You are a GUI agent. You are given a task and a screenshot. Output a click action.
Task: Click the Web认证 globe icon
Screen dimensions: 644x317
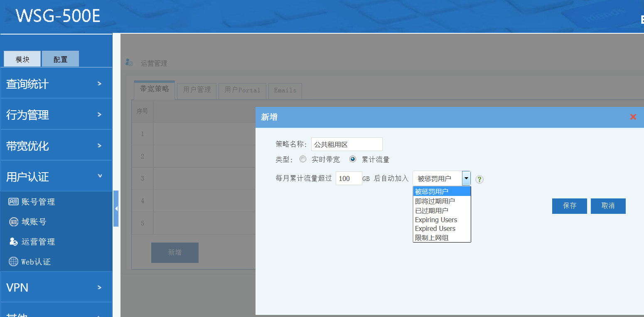[x=13, y=262]
